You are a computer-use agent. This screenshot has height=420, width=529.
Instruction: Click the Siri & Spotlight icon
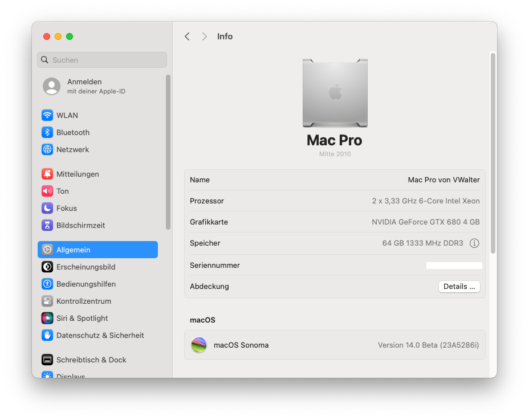[x=47, y=318]
